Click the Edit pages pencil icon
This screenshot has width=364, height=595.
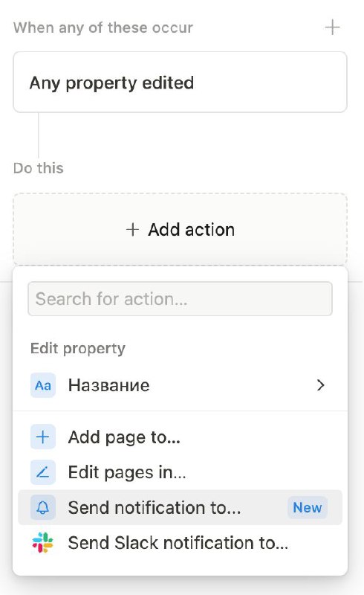(x=43, y=472)
